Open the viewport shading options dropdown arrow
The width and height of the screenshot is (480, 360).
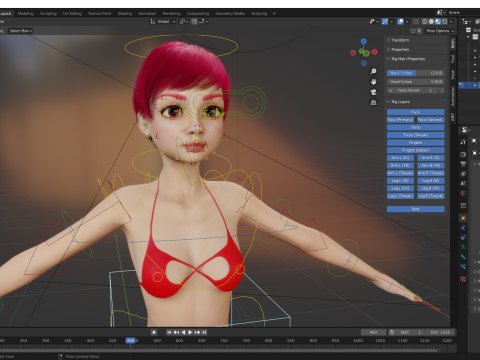pyautogui.click(x=451, y=21)
